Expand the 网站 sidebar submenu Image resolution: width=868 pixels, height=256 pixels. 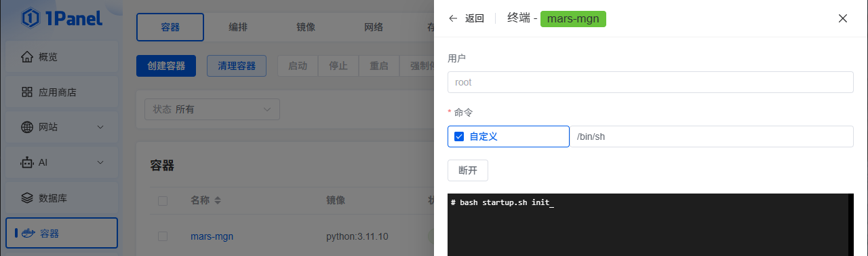[100, 127]
